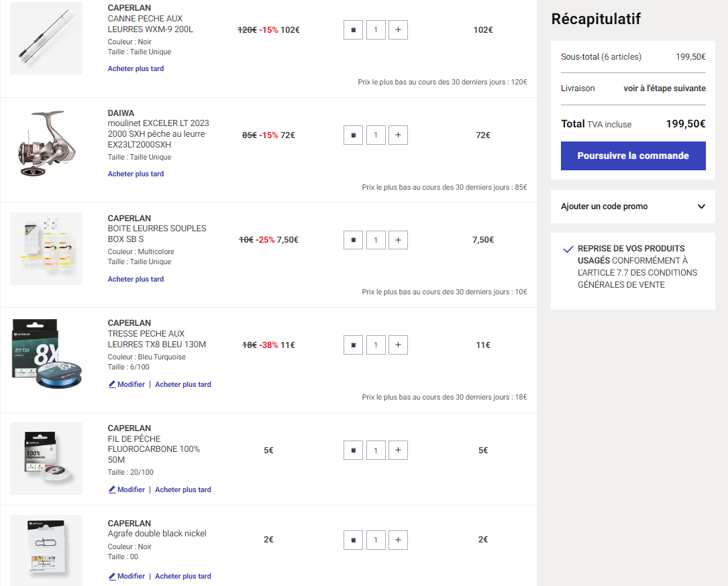View BOITE LEURRES SOUPLES product image
This screenshot has height=586, width=728.
pyautogui.click(x=46, y=249)
